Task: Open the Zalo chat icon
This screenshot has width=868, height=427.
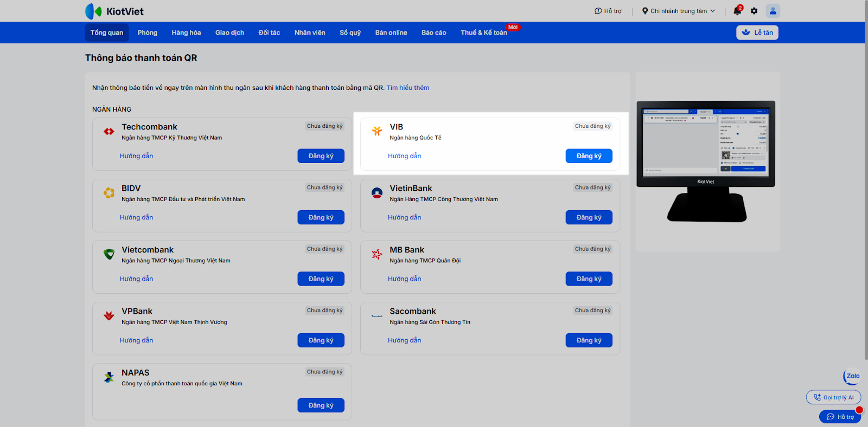Action: [852, 376]
